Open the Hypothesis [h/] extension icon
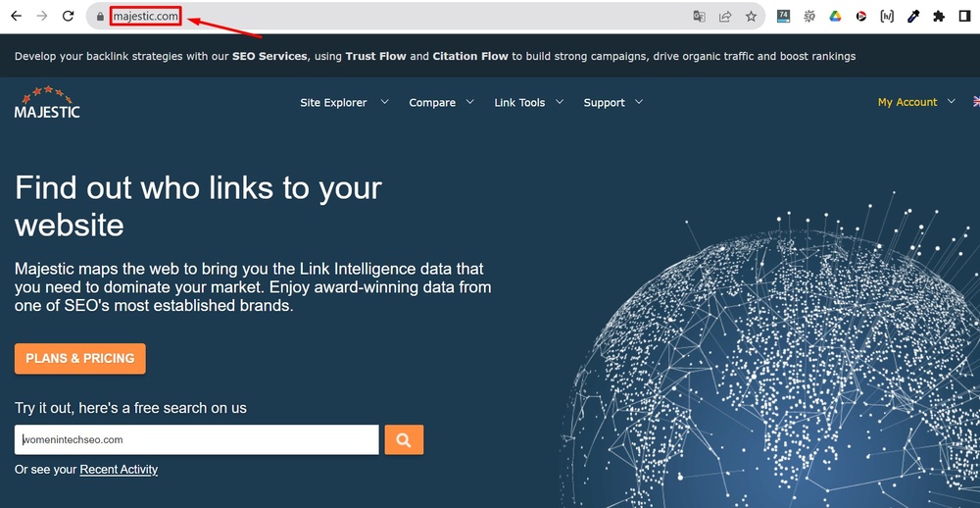 [887, 17]
